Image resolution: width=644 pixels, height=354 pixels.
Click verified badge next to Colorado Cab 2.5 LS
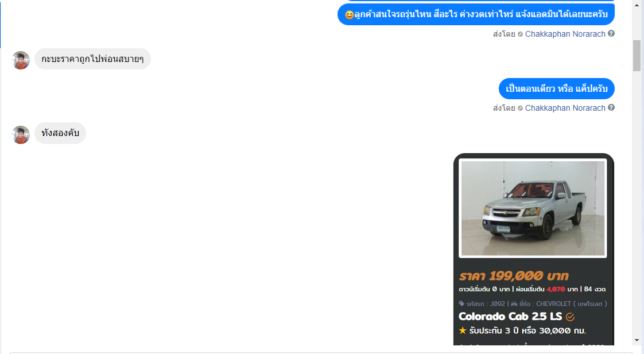coord(570,317)
